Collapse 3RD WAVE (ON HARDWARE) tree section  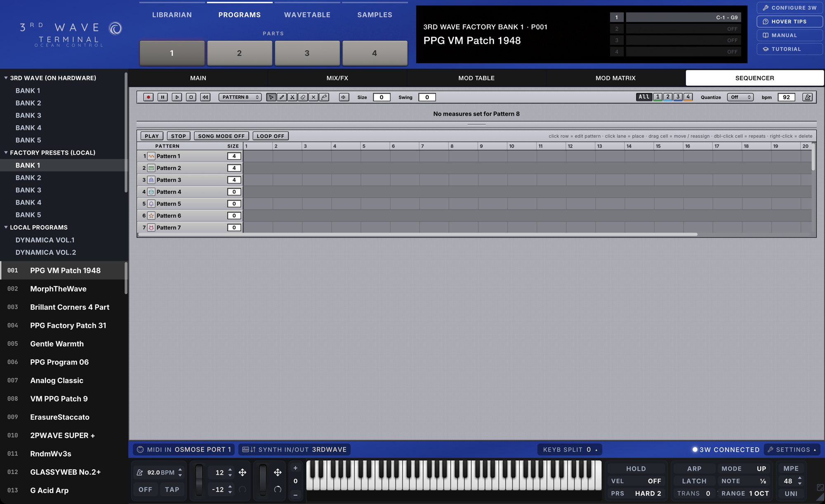[x=6, y=78]
